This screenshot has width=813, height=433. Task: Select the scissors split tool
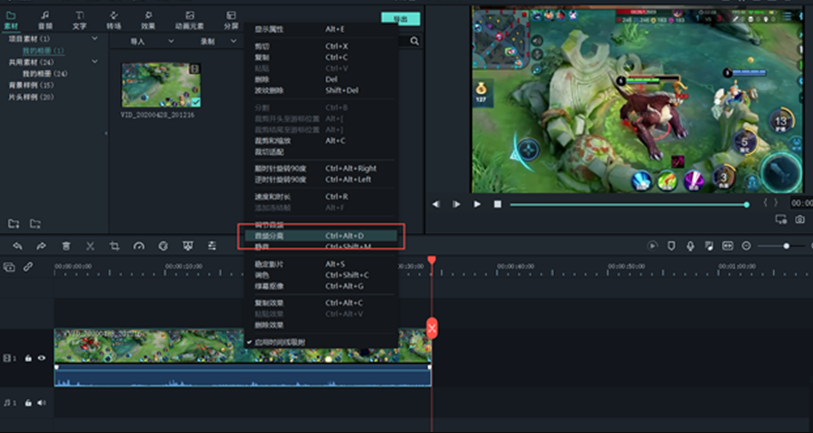pos(90,246)
